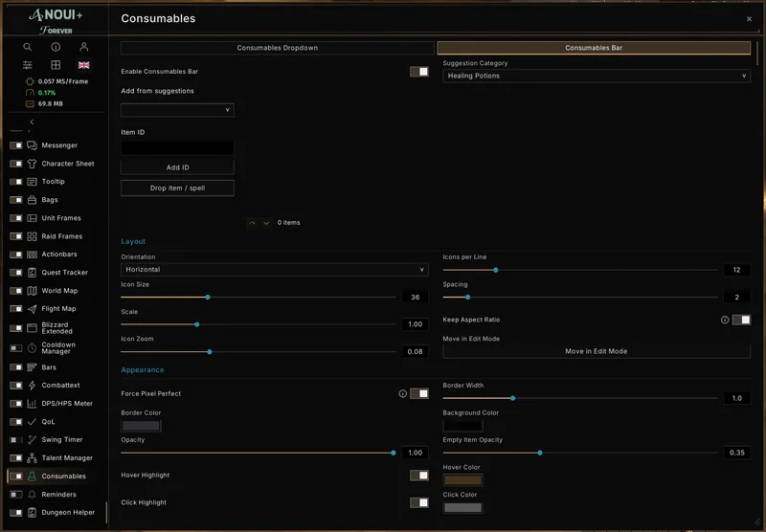Click the Icons per Line value box
766x532 pixels.
click(x=736, y=270)
